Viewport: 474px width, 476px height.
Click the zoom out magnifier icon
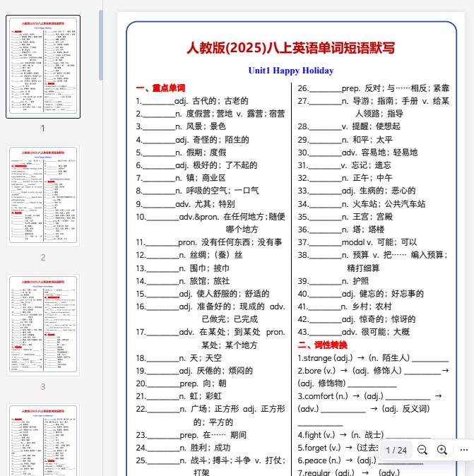coord(422,450)
